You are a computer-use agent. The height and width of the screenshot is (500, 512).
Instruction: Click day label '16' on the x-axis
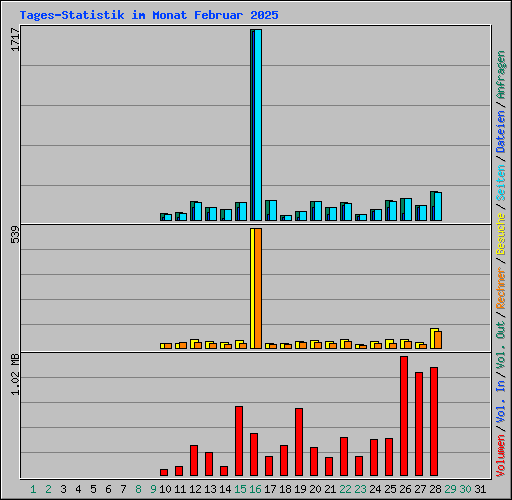click(255, 489)
